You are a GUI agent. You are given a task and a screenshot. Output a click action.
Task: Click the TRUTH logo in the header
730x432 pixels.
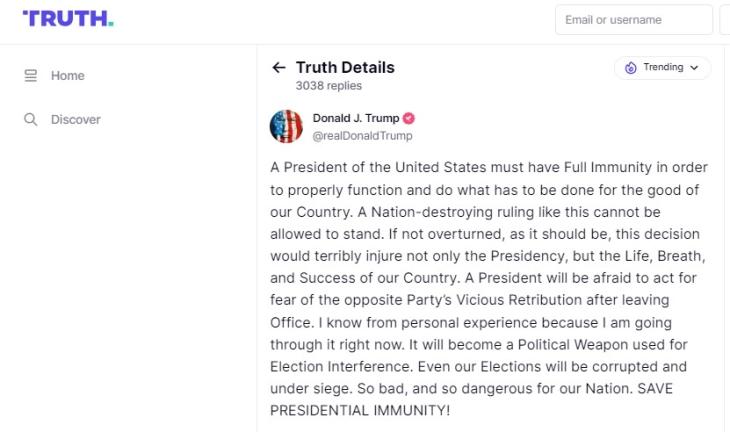[x=68, y=19]
